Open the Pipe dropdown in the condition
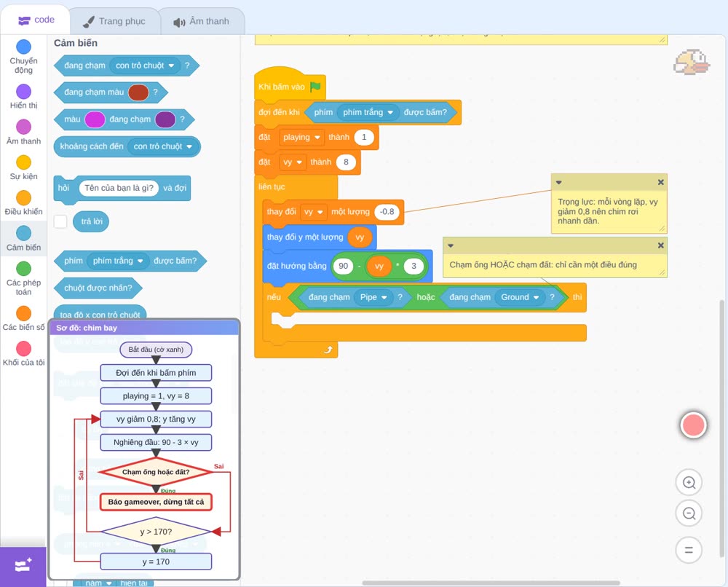Viewport: 728px width, 587px height. 373,297
